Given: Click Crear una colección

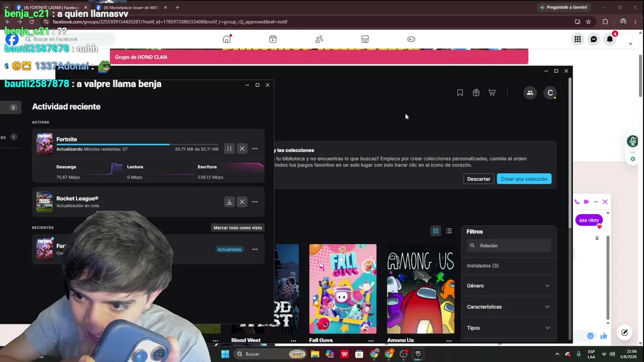Looking at the screenshot, I should click(524, 179).
